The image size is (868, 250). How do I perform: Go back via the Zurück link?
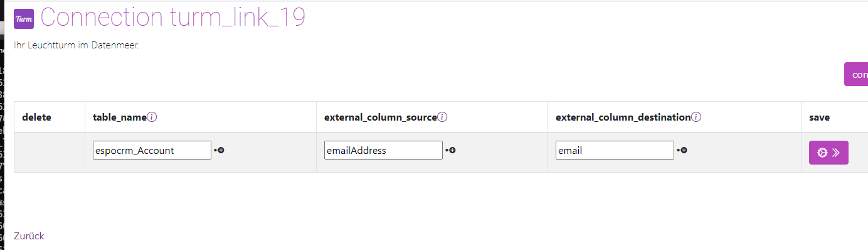pyautogui.click(x=29, y=236)
